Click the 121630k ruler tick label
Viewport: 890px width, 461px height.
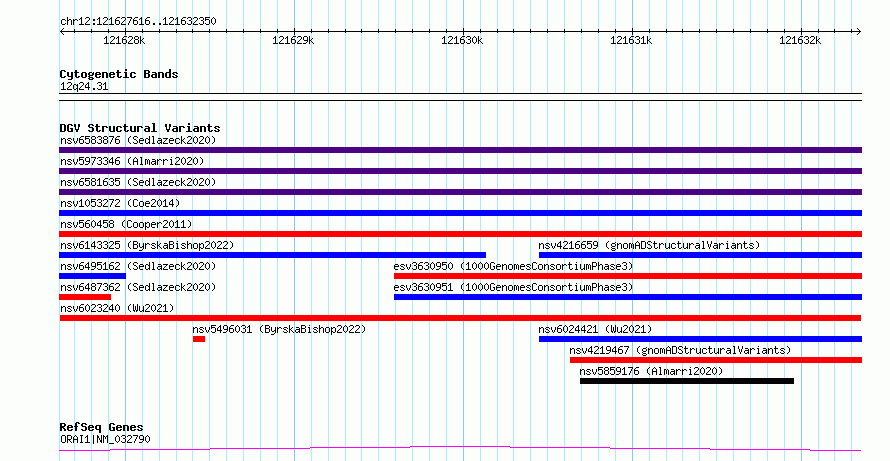click(462, 40)
